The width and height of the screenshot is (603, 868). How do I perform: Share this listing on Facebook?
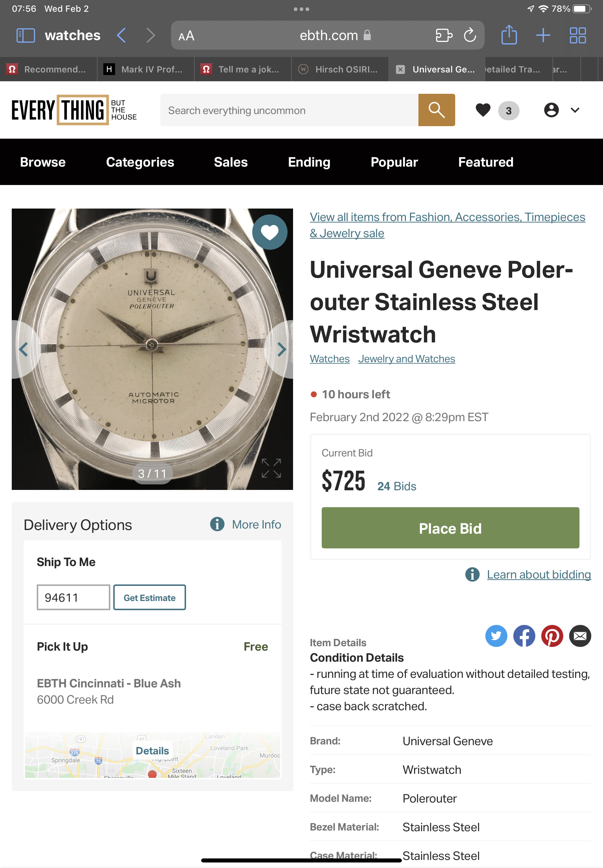(524, 636)
